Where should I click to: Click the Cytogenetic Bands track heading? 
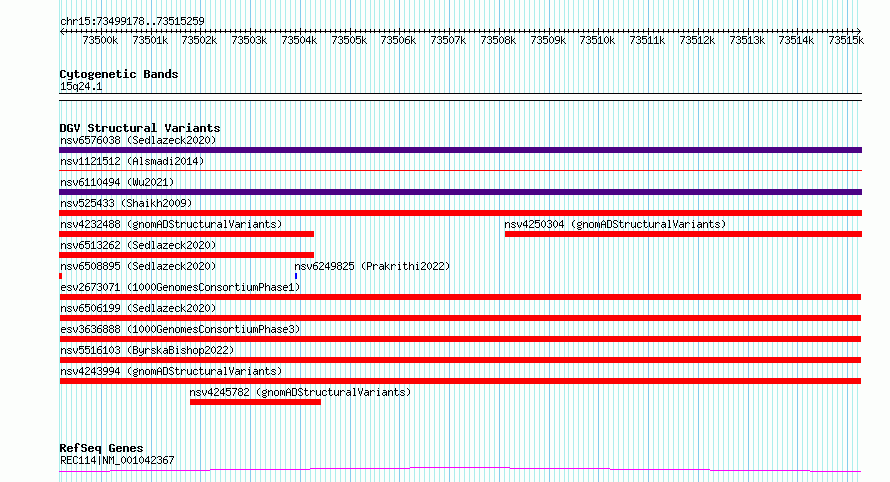(119, 74)
